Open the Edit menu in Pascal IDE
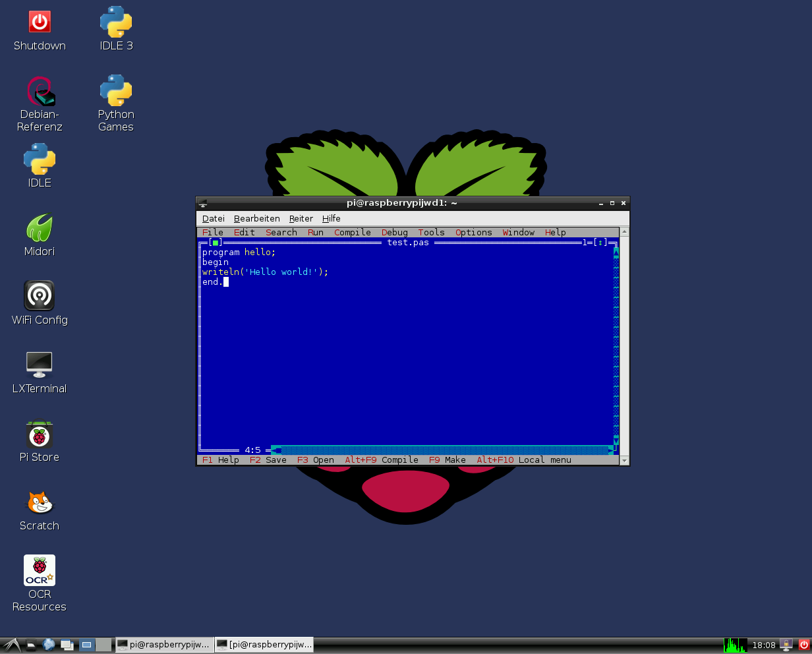The height and width of the screenshot is (654, 812). click(x=245, y=232)
